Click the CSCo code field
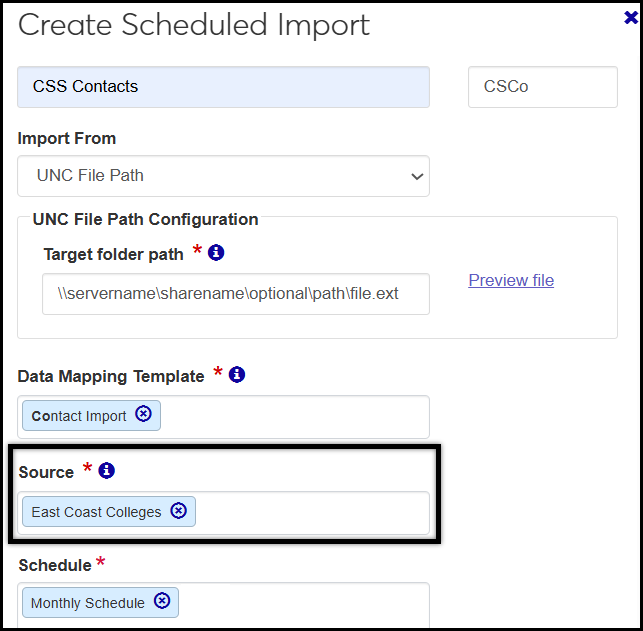Viewport: 643px width, 631px height. pyautogui.click(x=542, y=87)
